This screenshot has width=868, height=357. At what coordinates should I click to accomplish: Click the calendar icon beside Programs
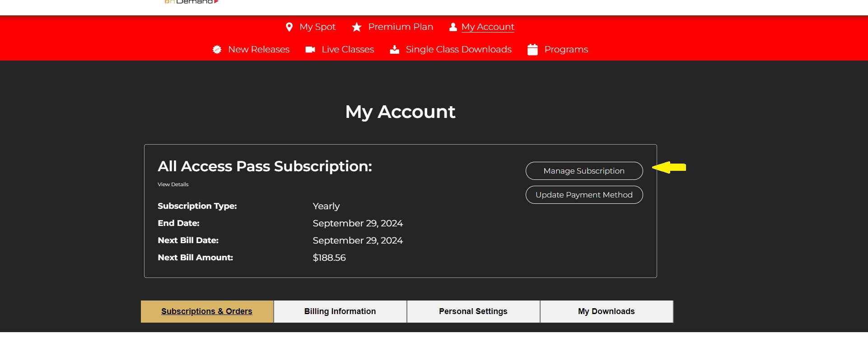pyautogui.click(x=532, y=50)
